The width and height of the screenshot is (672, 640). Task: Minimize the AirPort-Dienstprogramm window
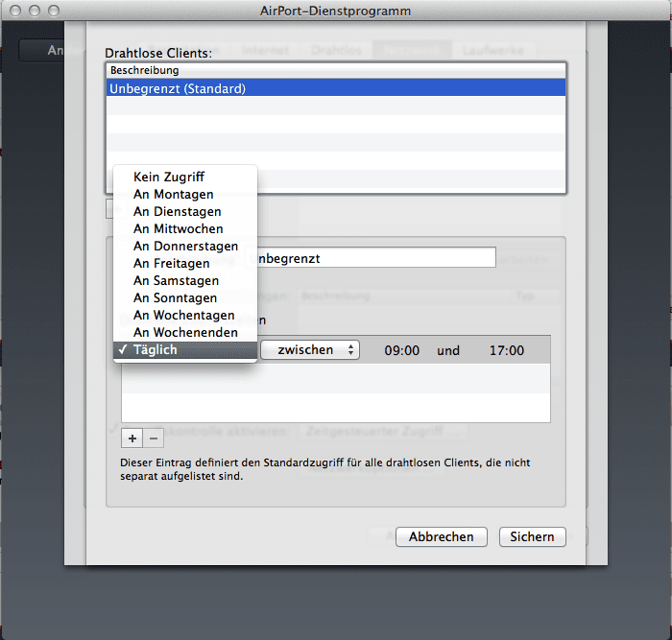point(35,11)
